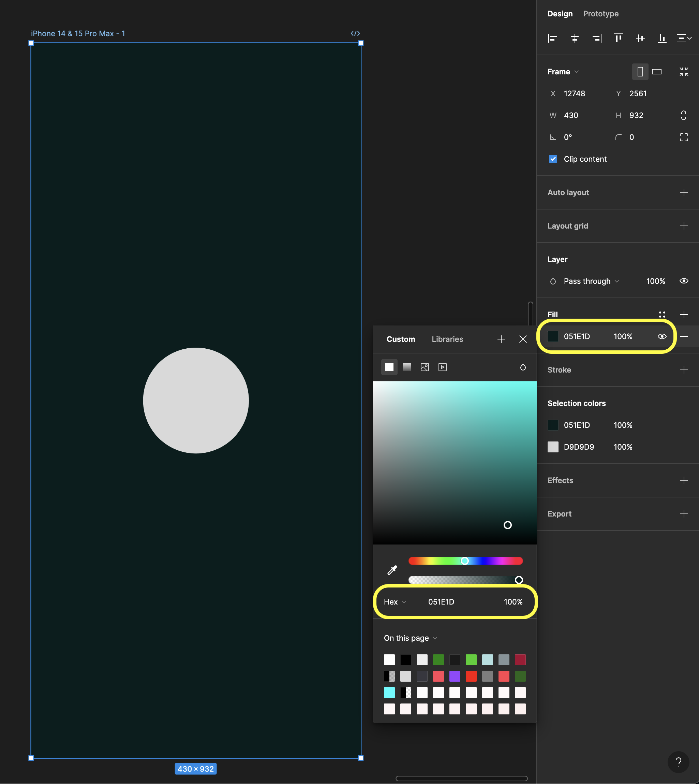Select gradient fill type icon

click(x=407, y=367)
